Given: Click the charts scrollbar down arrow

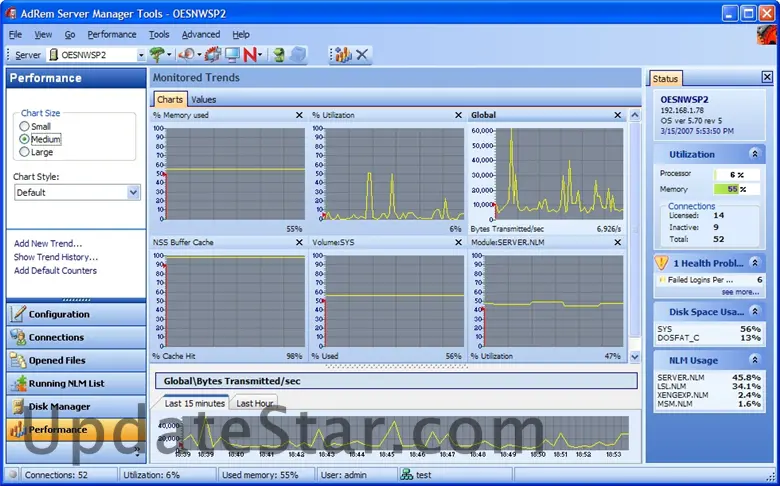Looking at the screenshot, I should point(635,356).
